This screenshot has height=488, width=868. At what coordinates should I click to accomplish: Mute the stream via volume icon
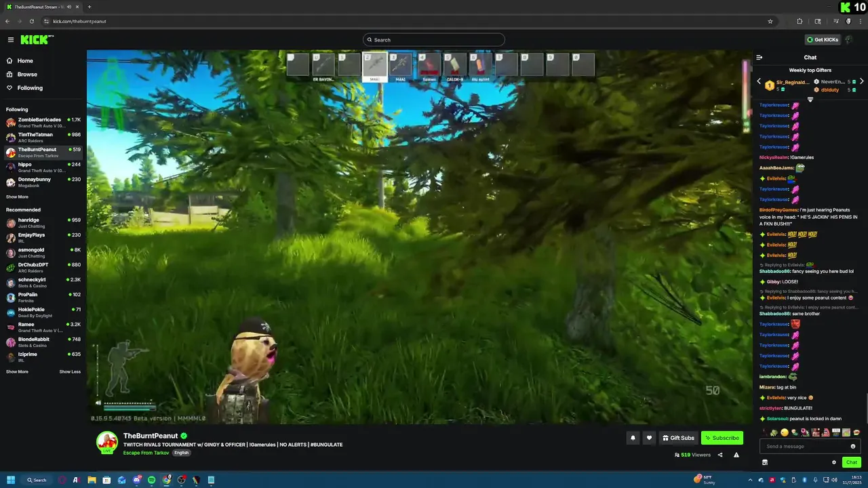[x=98, y=403]
